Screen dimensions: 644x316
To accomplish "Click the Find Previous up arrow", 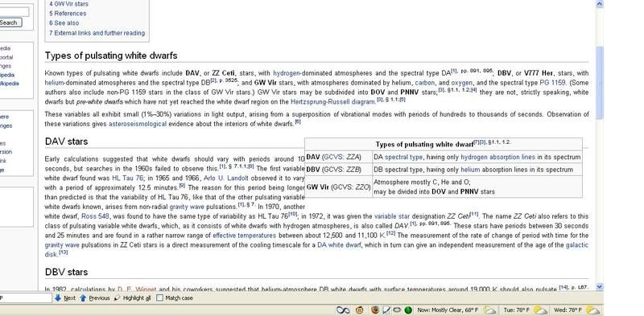I will (x=84, y=298).
